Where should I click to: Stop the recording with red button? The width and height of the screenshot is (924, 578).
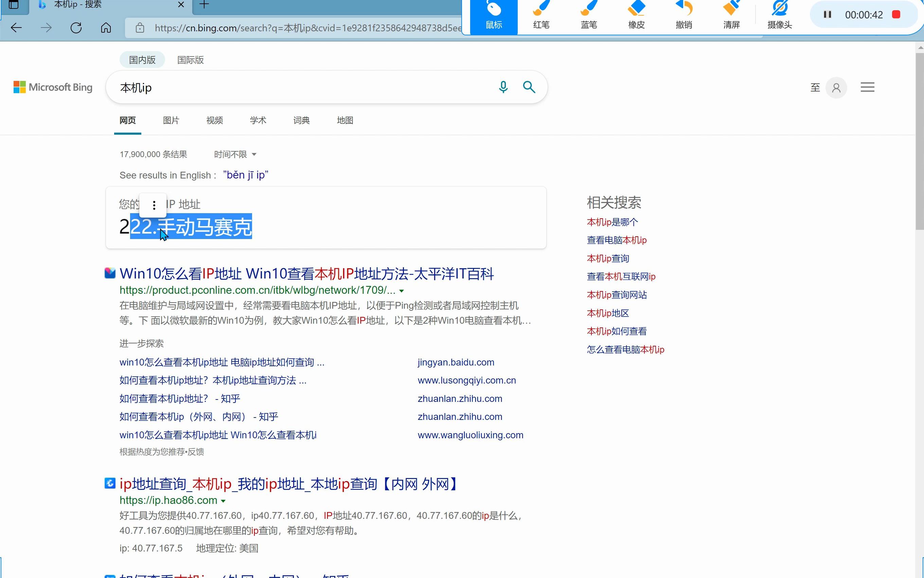(896, 15)
